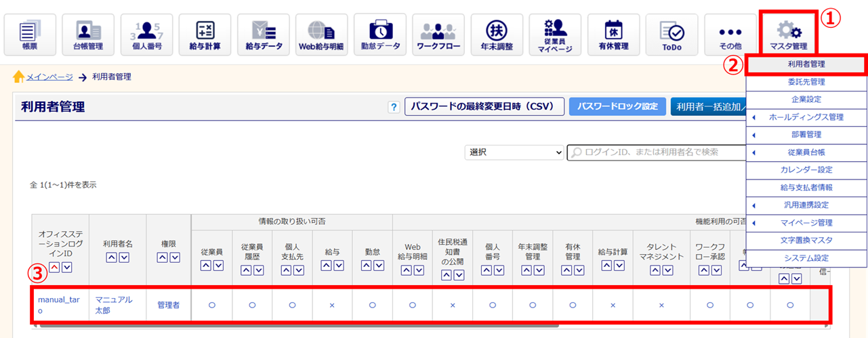
Task: Open the ワークフロー workflow icon
Action: pos(438,34)
